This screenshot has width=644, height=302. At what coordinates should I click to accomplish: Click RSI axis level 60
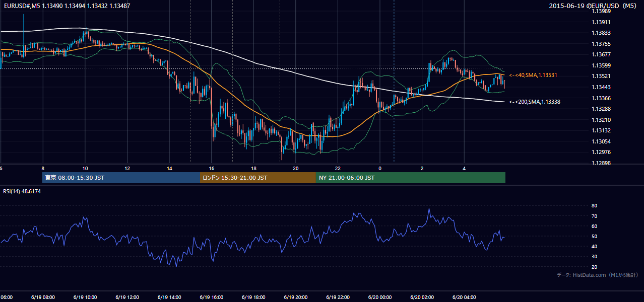pos(594,226)
